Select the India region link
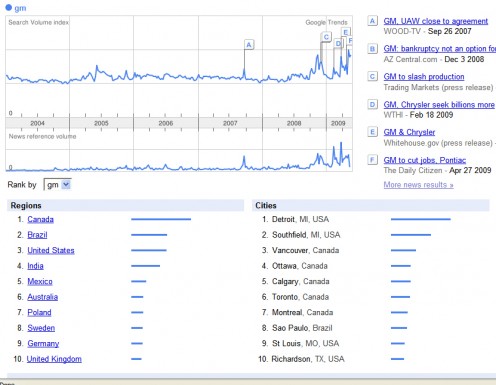Screen dimensions: 496x385 [35, 266]
